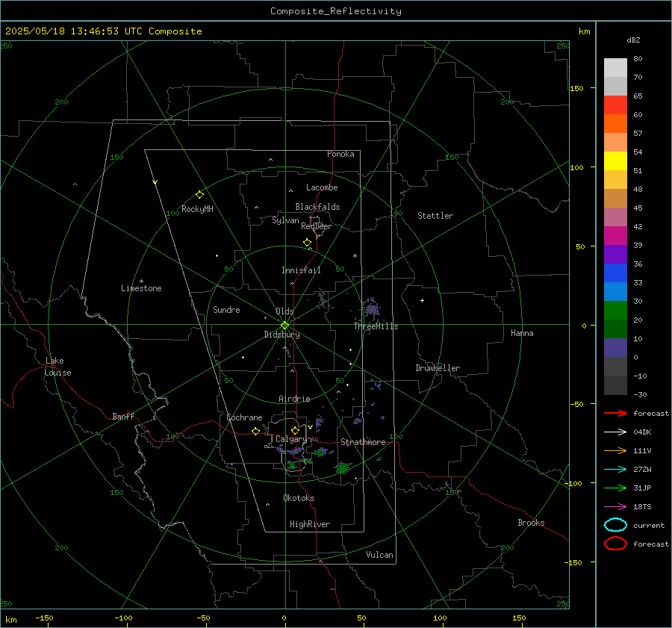The height and width of the screenshot is (628, 672).
Task: Select the ThreeHills label
Action: click(x=376, y=326)
